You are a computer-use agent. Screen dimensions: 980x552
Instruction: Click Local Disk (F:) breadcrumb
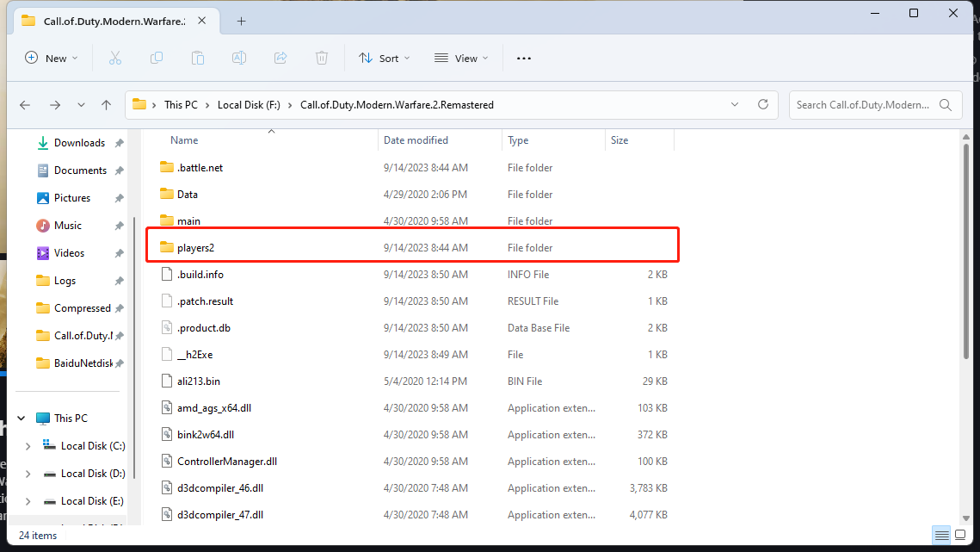tap(249, 105)
